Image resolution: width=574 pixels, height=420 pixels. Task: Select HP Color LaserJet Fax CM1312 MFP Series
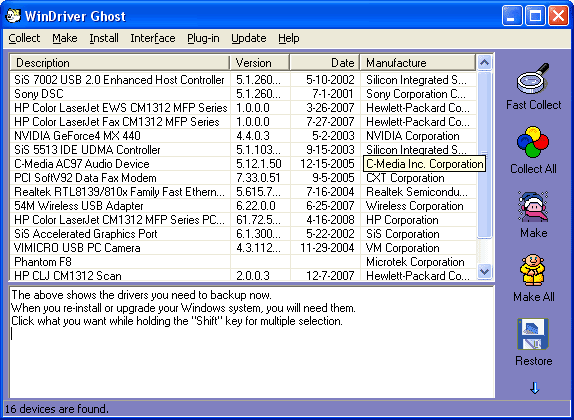click(x=243, y=122)
